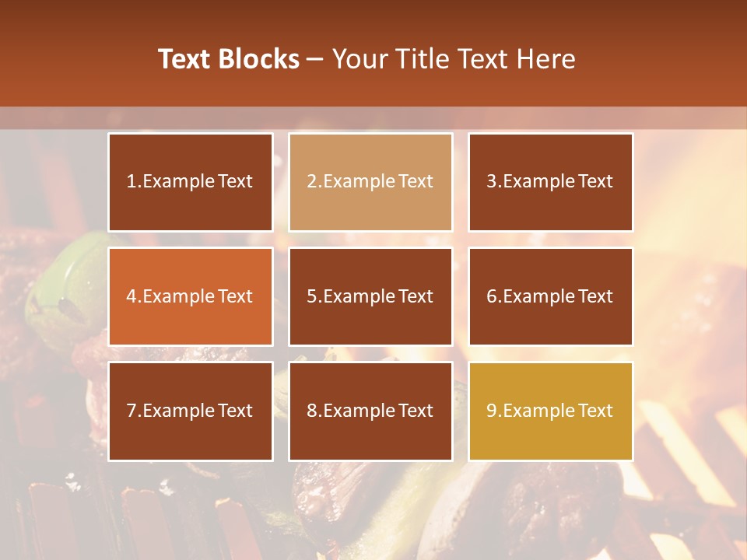Click the dash in the slide title
The height and width of the screenshot is (560, 747).
(x=315, y=59)
